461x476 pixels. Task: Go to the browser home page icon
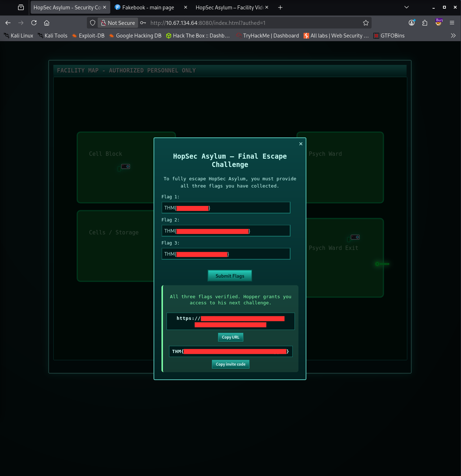click(46, 23)
